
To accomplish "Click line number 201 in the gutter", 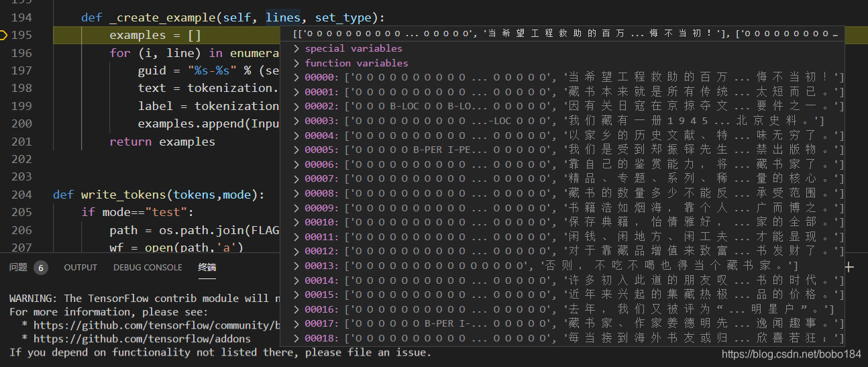I will point(21,142).
